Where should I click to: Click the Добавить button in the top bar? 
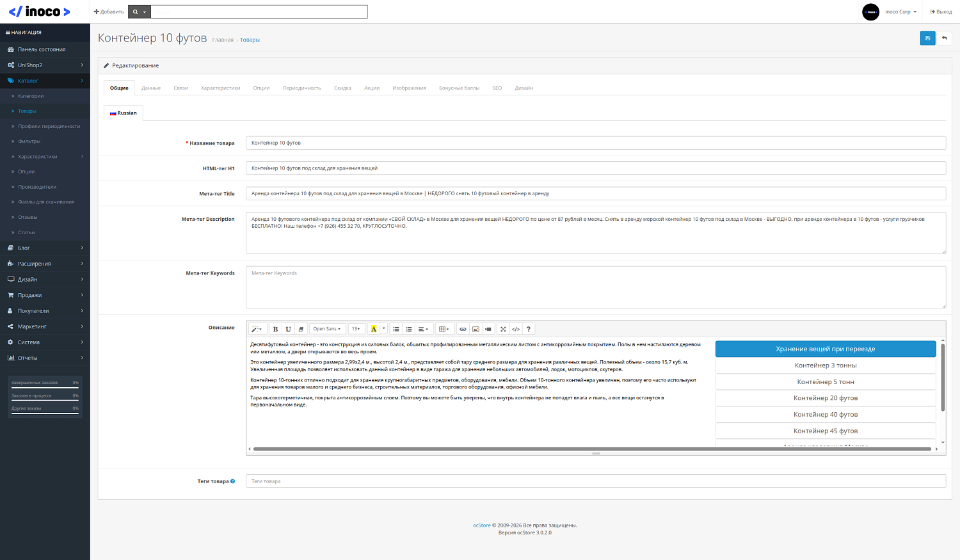(108, 11)
